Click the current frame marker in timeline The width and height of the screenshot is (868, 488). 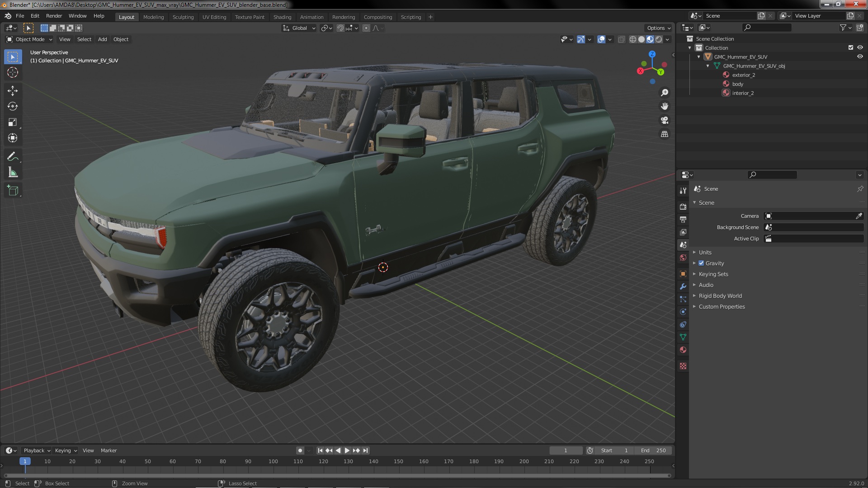pyautogui.click(x=25, y=461)
